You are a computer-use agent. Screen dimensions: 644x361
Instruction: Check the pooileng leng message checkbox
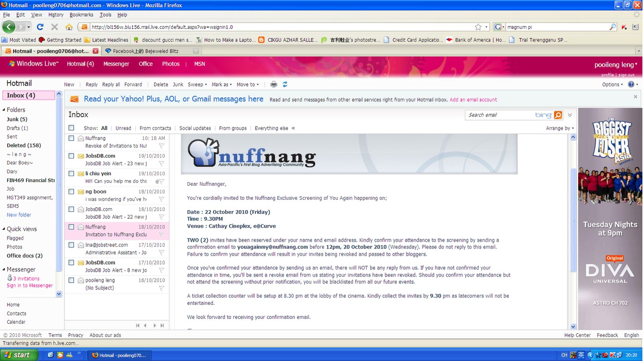71,280
